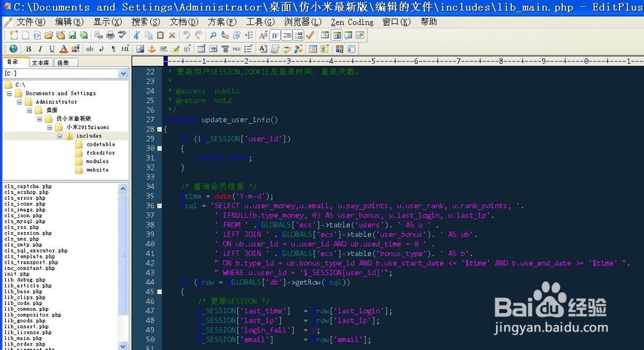Viewport: 644px width, 350px height.
Task: Create a new file with the New icon
Action: [x=14, y=35]
